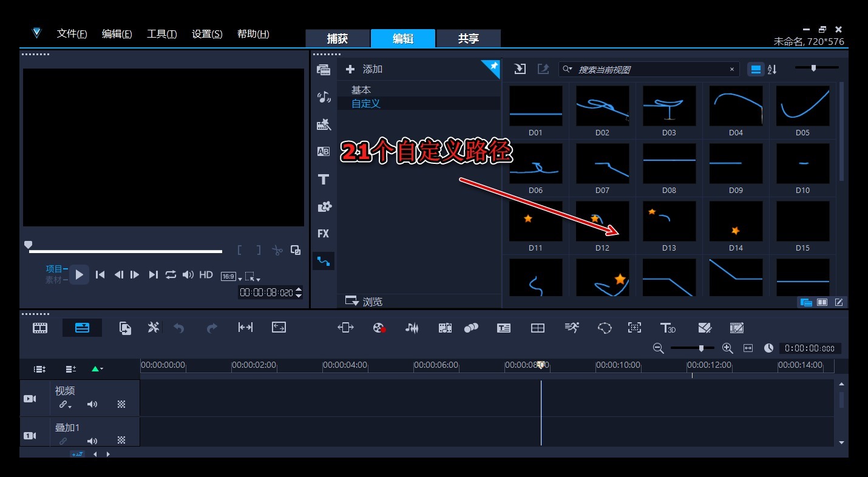This screenshot has width=868, height=477.
Task: Switch to Storyboard view
Action: (x=40, y=328)
